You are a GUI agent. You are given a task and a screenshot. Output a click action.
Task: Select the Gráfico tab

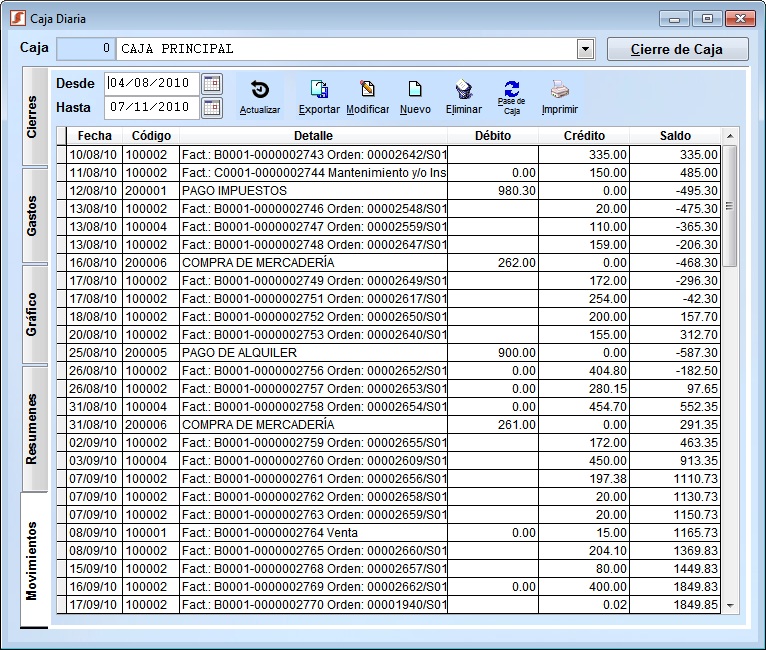33,314
